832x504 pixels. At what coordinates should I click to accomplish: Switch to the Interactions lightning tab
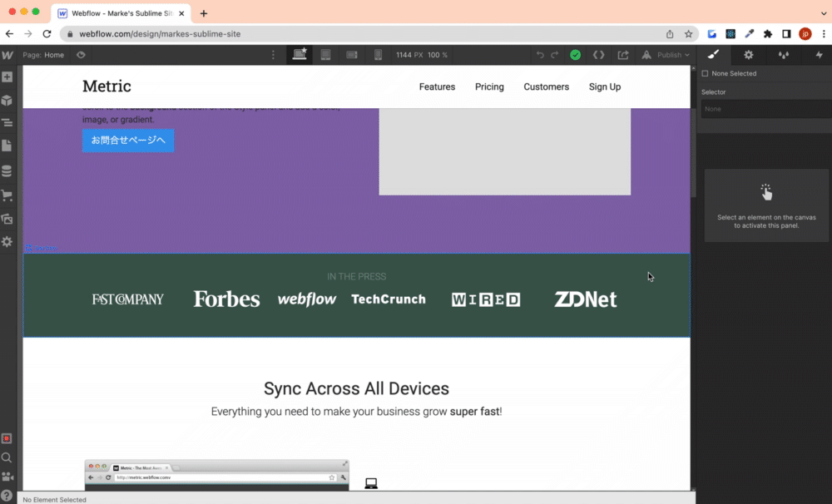click(819, 55)
